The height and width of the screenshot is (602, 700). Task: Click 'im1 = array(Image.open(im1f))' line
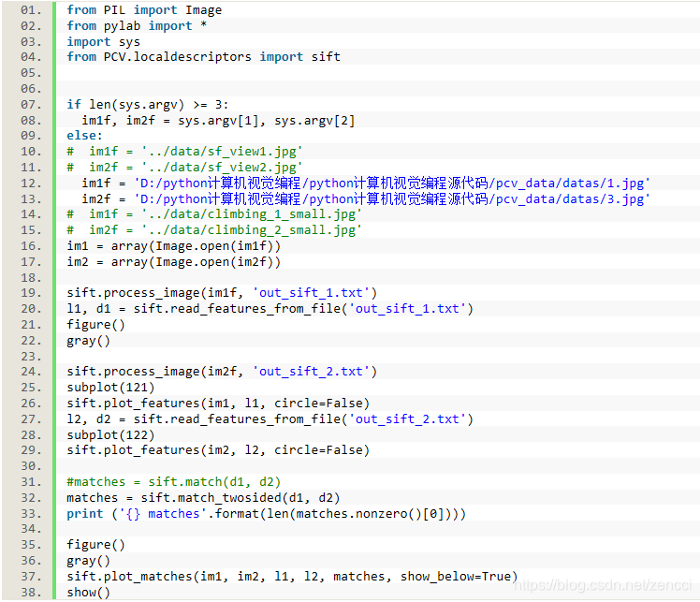174,246
